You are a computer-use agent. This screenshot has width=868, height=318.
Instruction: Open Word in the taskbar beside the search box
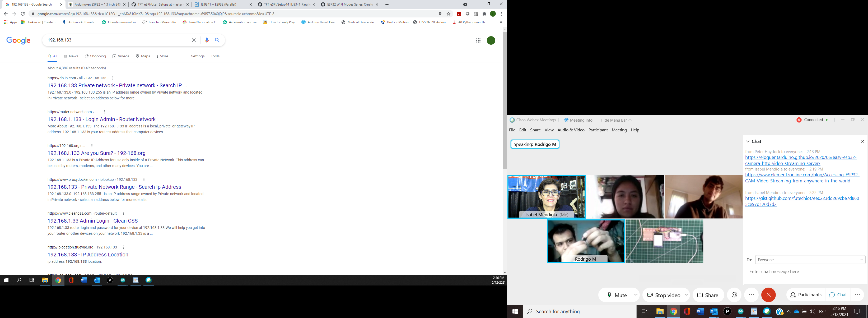point(700,312)
